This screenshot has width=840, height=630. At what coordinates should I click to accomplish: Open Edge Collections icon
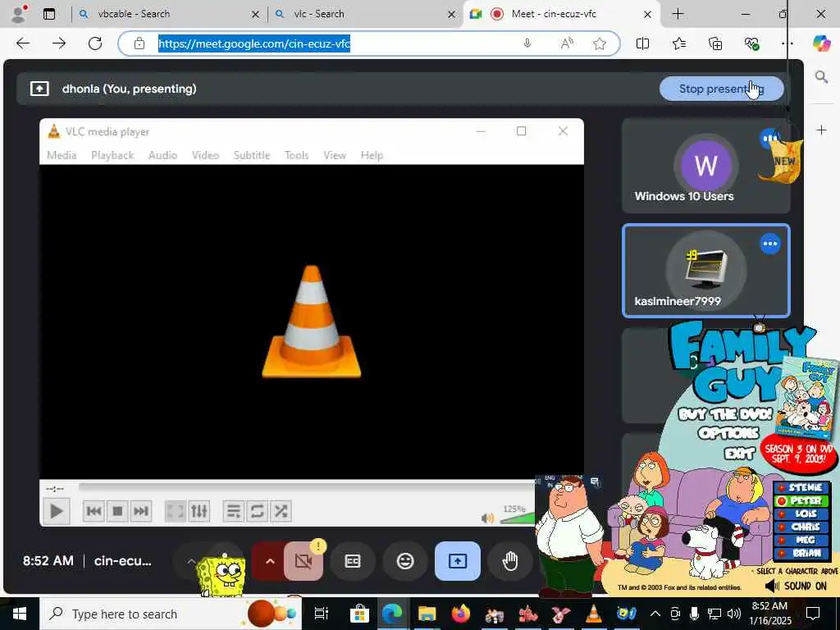coord(715,43)
